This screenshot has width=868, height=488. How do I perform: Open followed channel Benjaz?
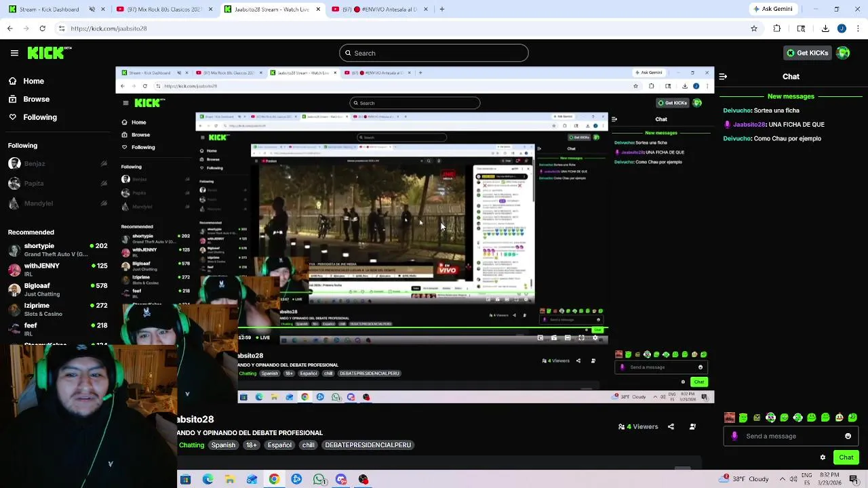pos(58,163)
